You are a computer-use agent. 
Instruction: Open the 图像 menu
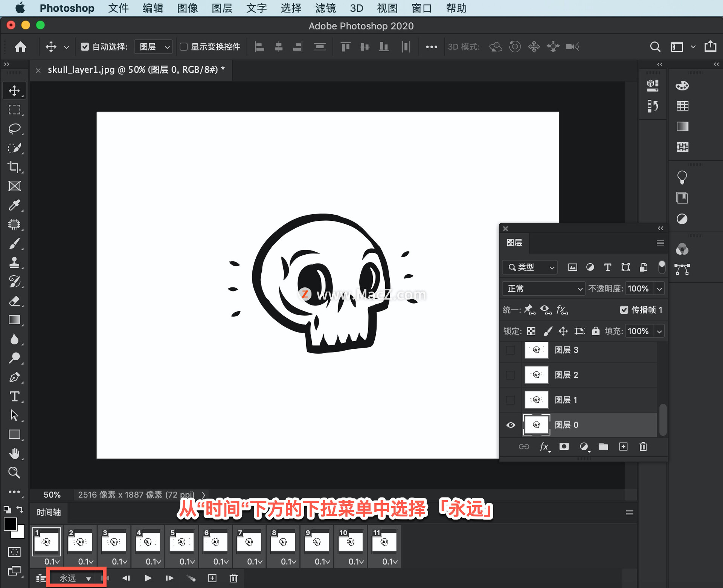(188, 8)
